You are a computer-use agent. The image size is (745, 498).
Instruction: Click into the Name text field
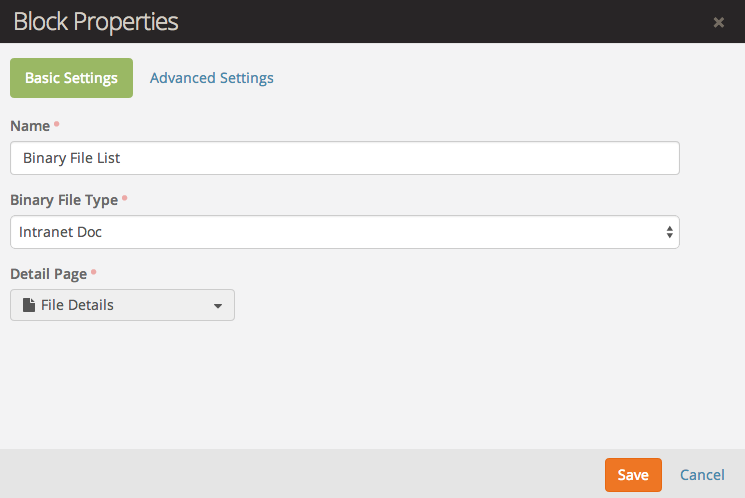(x=344, y=158)
